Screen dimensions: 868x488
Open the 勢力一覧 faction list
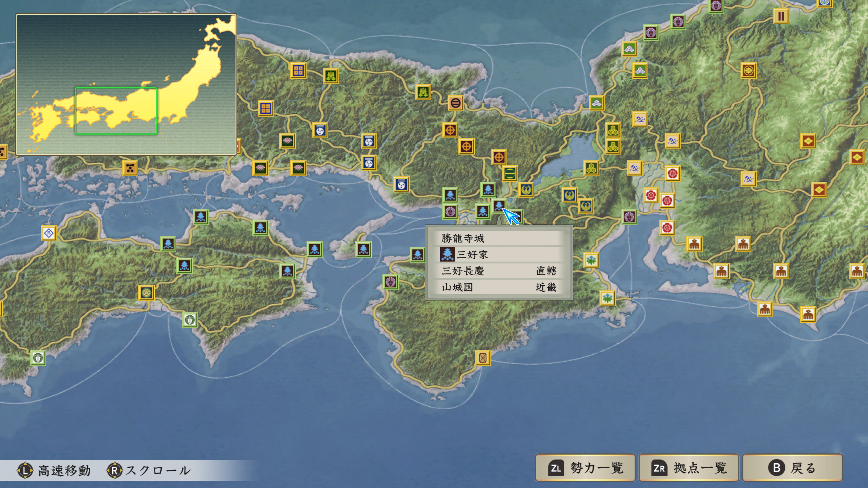tap(585, 468)
